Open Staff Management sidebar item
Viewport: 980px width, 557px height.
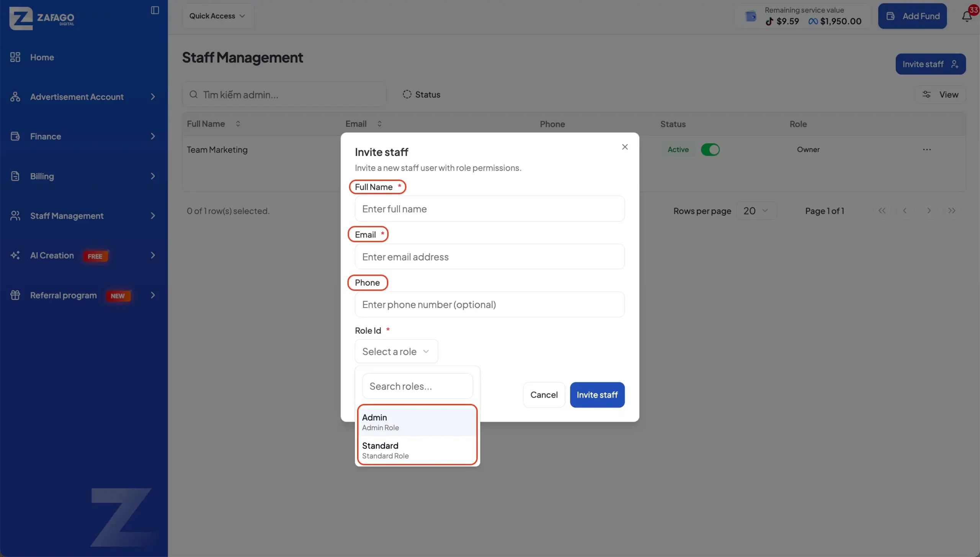(83, 216)
